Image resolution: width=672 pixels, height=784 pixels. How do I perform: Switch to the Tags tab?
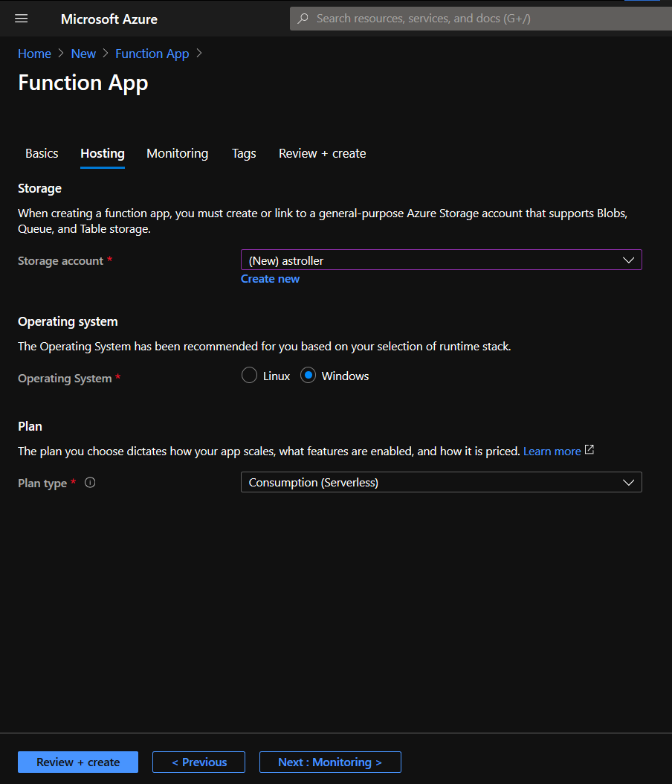pos(244,153)
